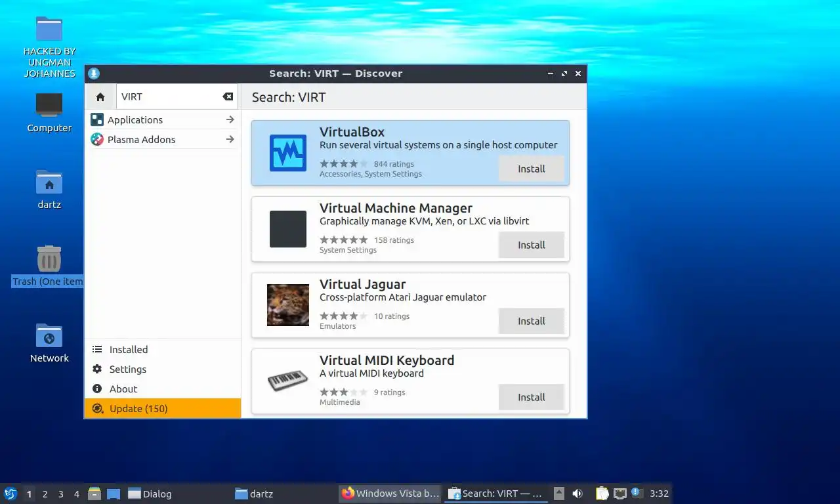Expand Applications category arrow
Image resolution: width=840 pixels, height=504 pixels.
[230, 119]
